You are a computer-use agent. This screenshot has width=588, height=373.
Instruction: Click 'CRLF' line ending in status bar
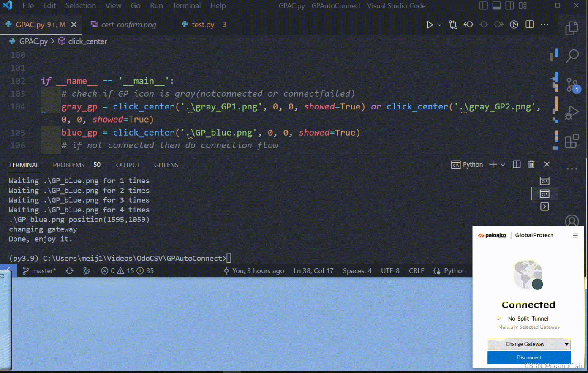(x=416, y=271)
